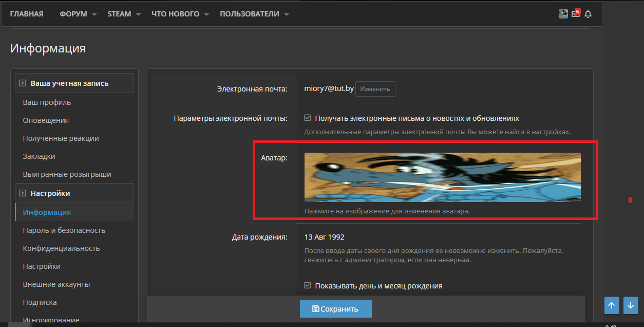Open Полученные реакции in sidebar

coord(61,138)
